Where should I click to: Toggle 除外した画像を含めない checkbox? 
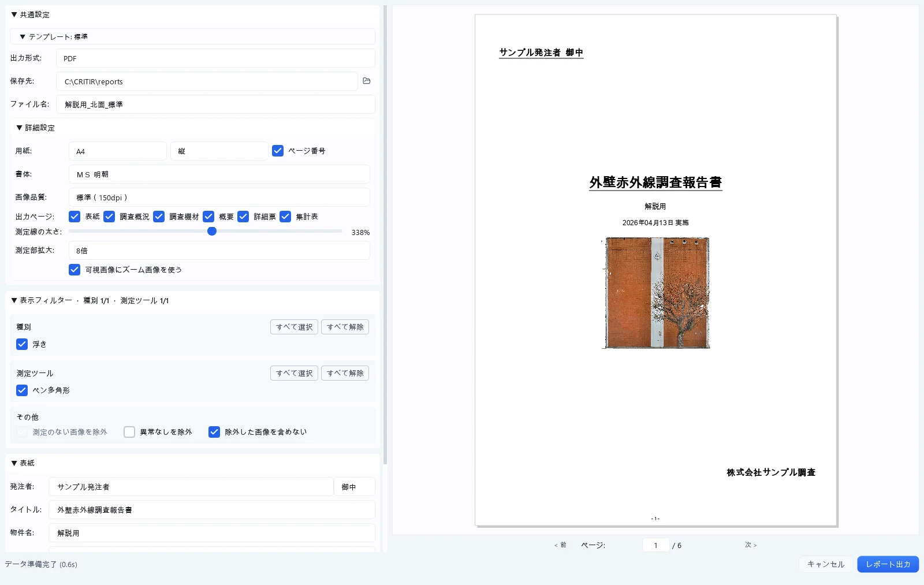click(214, 432)
